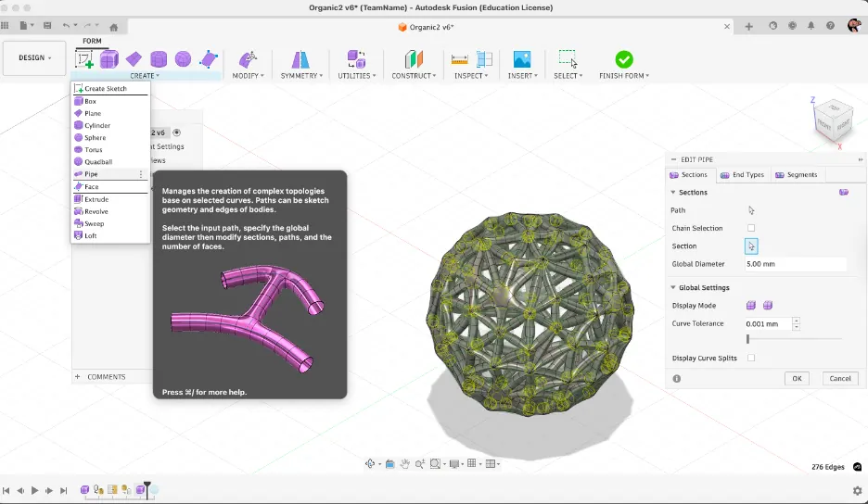
Task: Click the Inspect measure ruler icon
Action: [459, 59]
